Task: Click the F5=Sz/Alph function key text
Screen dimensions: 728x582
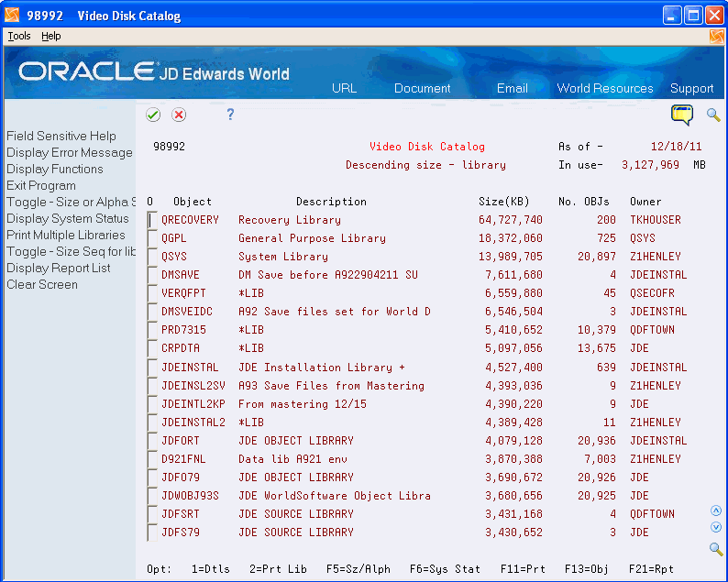Action: (358, 569)
